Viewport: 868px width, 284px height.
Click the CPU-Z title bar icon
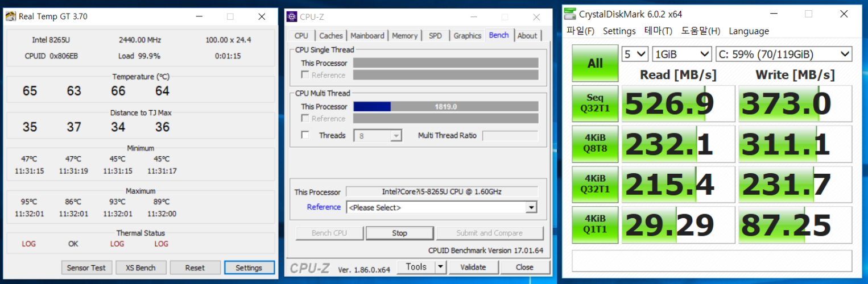tap(291, 16)
